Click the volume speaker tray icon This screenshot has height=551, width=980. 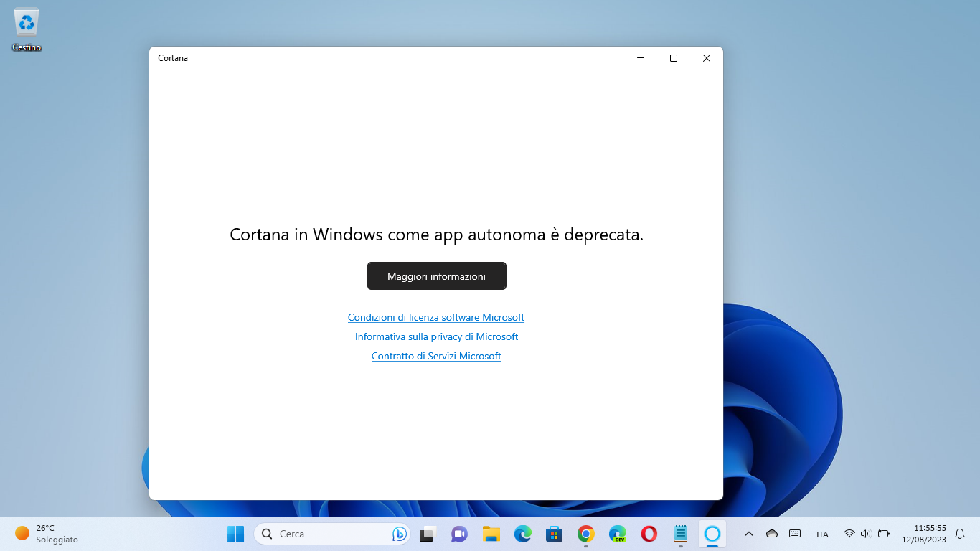[866, 534]
